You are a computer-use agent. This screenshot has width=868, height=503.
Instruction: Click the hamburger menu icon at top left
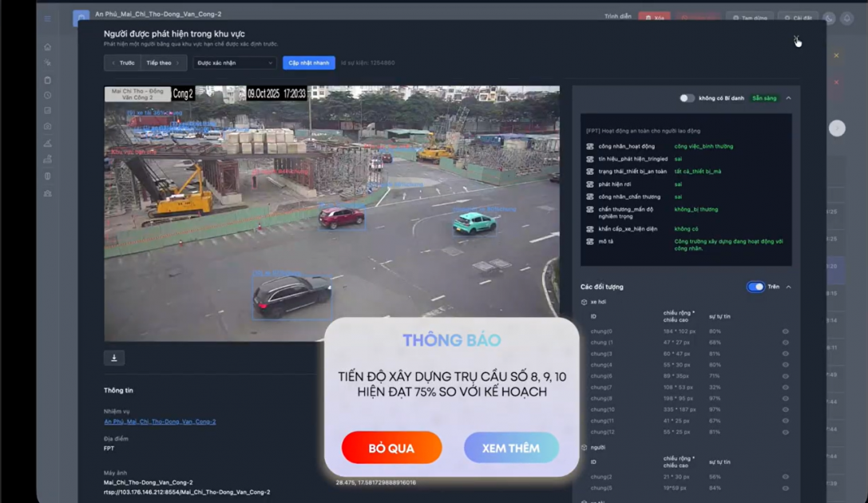coord(48,18)
